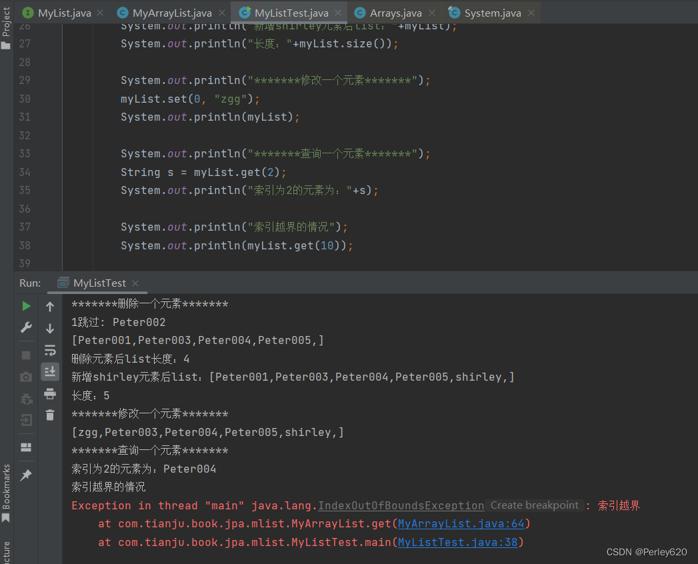The image size is (698, 564).
Task: Open the Project tool window sidebar button
Action: [x=6, y=28]
